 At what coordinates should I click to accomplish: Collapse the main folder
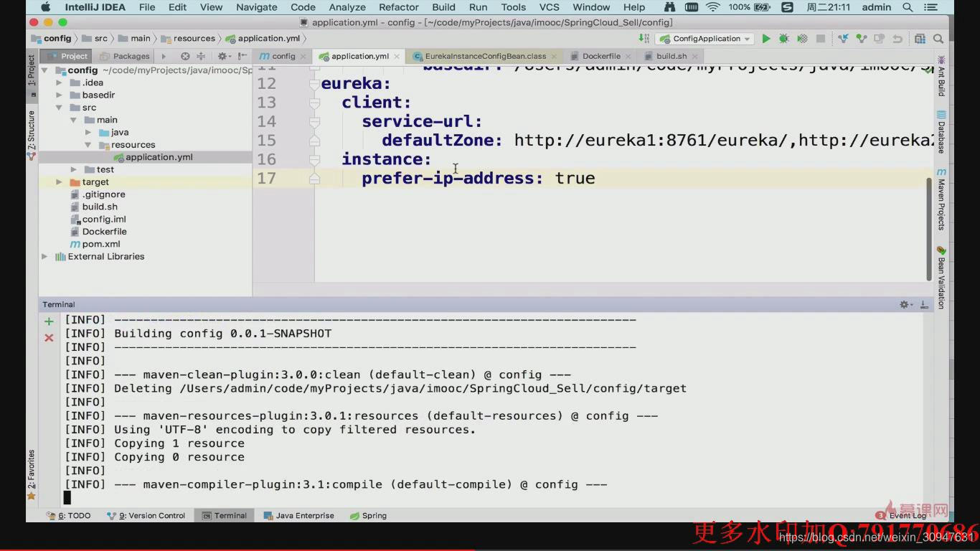click(x=73, y=120)
